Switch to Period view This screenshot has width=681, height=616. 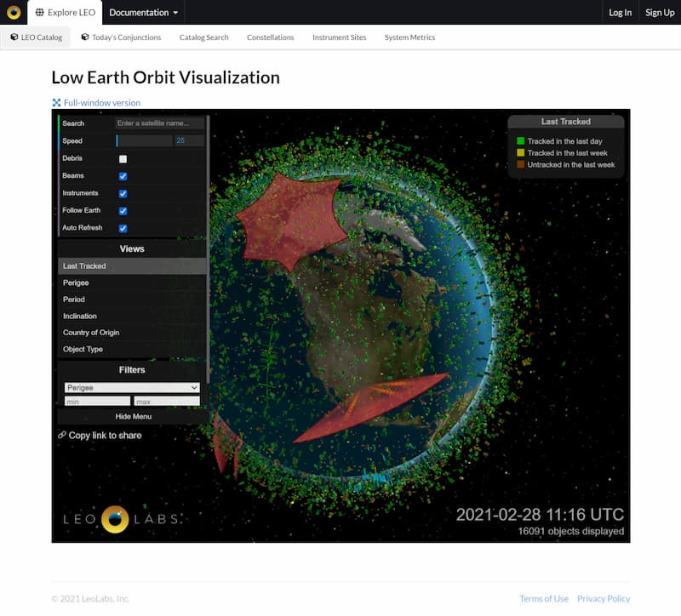(x=132, y=299)
